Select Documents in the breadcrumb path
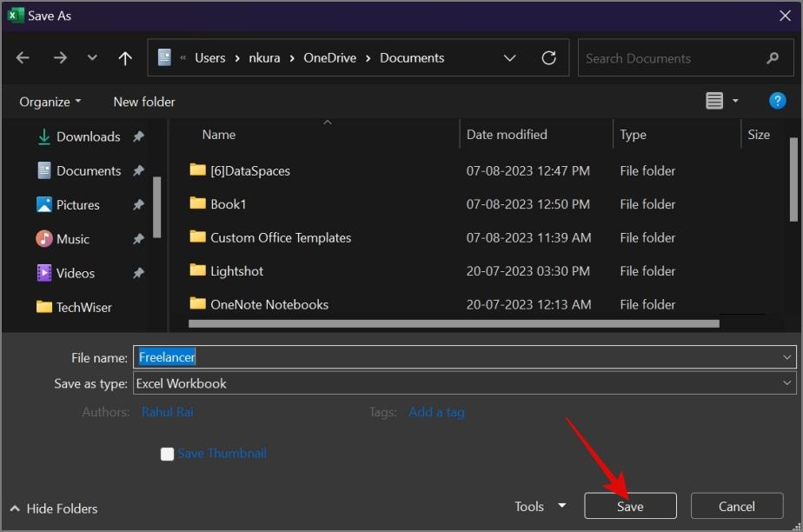This screenshot has height=532, width=803. [412, 58]
